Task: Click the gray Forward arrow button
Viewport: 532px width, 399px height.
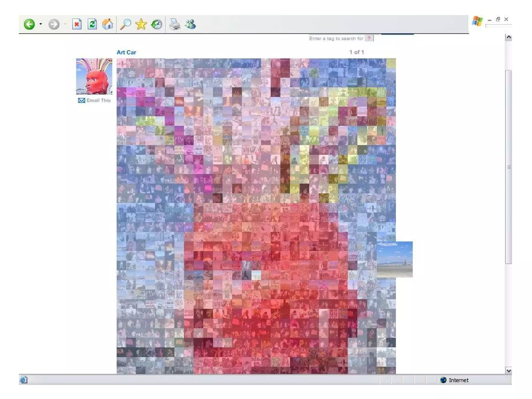Action: click(x=54, y=24)
